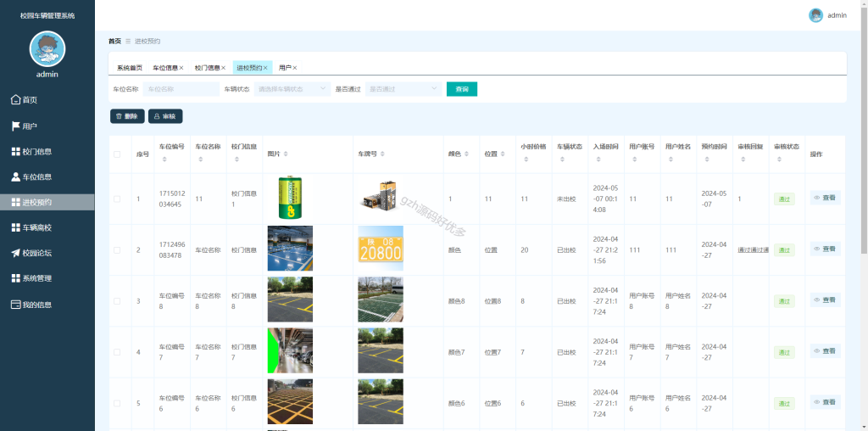Sort by the 校门信息 column
This screenshot has width=868, height=431.
coord(236,160)
